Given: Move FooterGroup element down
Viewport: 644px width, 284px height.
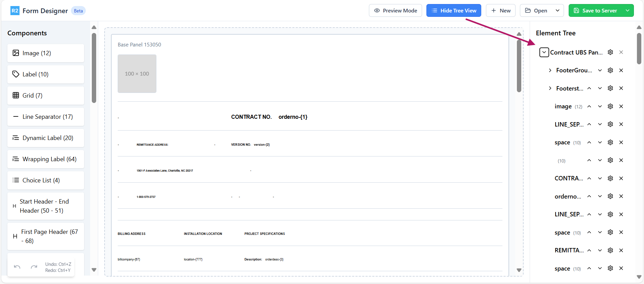Looking at the screenshot, I should point(600,70).
